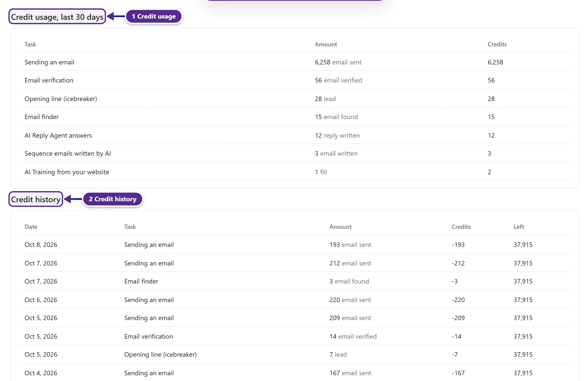
Task: Select 'Sequence emails written by AI' row
Action: [295, 153]
